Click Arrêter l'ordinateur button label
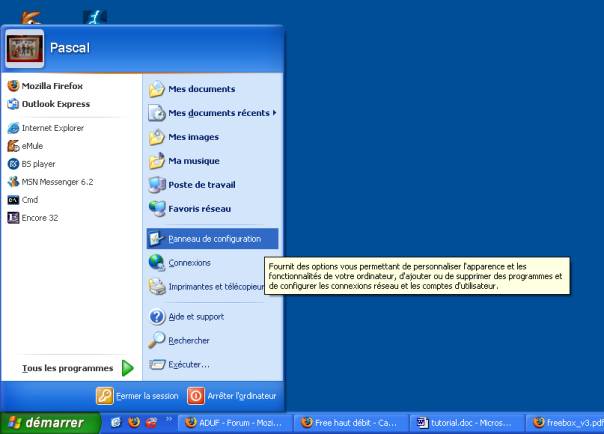The image size is (604, 434). pyautogui.click(x=242, y=396)
